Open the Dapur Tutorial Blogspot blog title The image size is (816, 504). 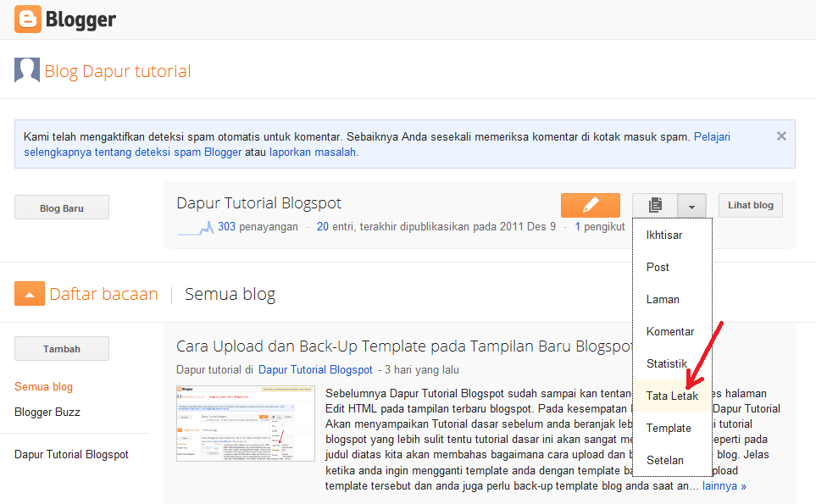[258, 202]
